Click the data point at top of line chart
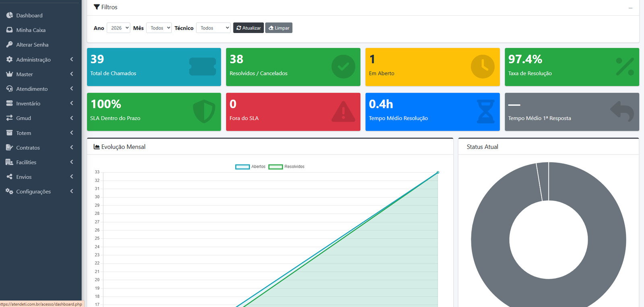Image resolution: width=644 pixels, height=307 pixels. tap(438, 172)
